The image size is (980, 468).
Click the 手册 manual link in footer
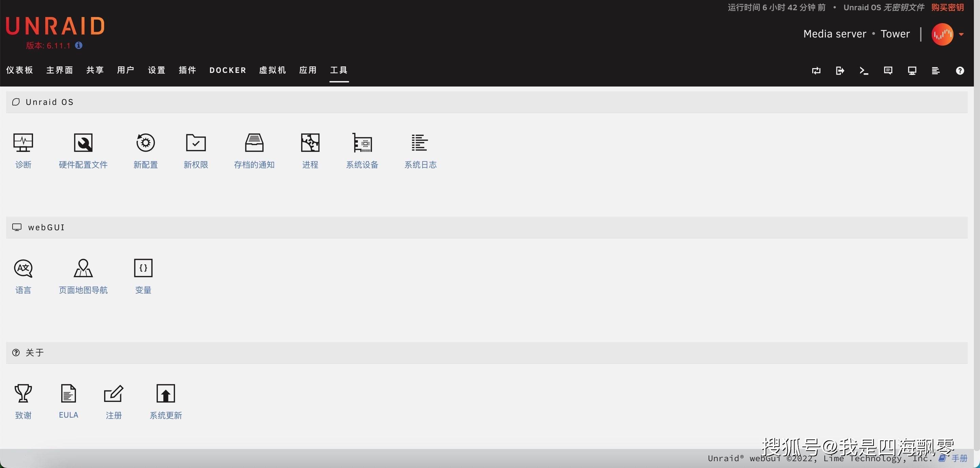(x=959, y=458)
